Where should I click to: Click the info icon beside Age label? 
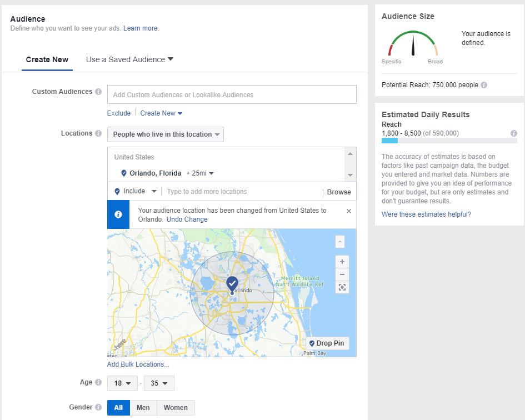98,383
